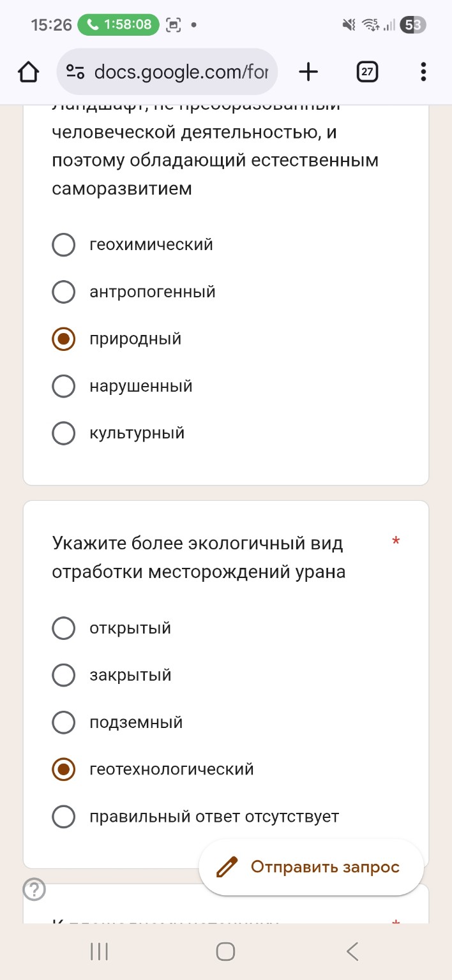
Task: Tap the battery indicator showing 53
Action: [412, 25]
